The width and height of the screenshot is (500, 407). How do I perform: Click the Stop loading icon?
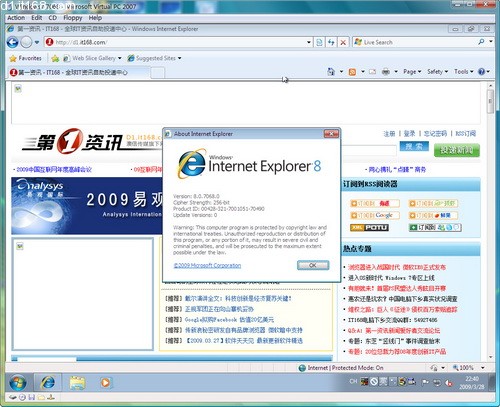(x=343, y=42)
